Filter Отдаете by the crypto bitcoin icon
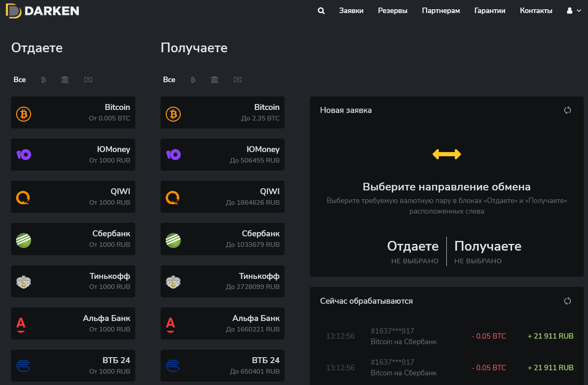This screenshot has width=588, height=385. point(43,80)
